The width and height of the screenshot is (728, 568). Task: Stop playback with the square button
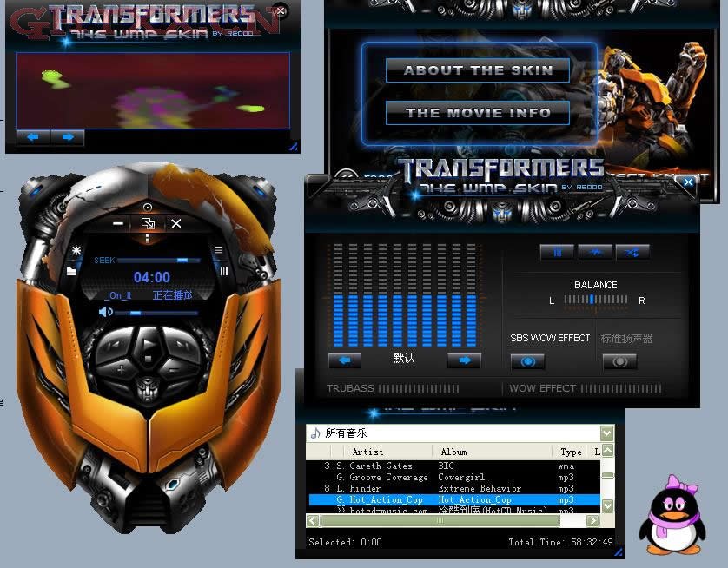tap(148, 359)
